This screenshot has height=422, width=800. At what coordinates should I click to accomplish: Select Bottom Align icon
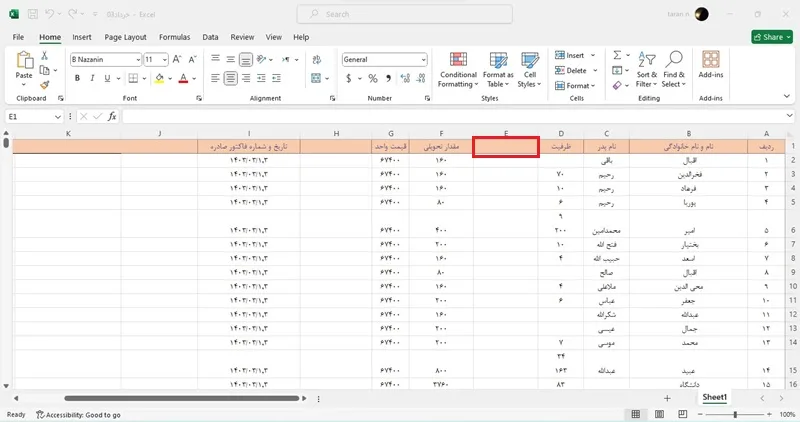tap(246, 60)
